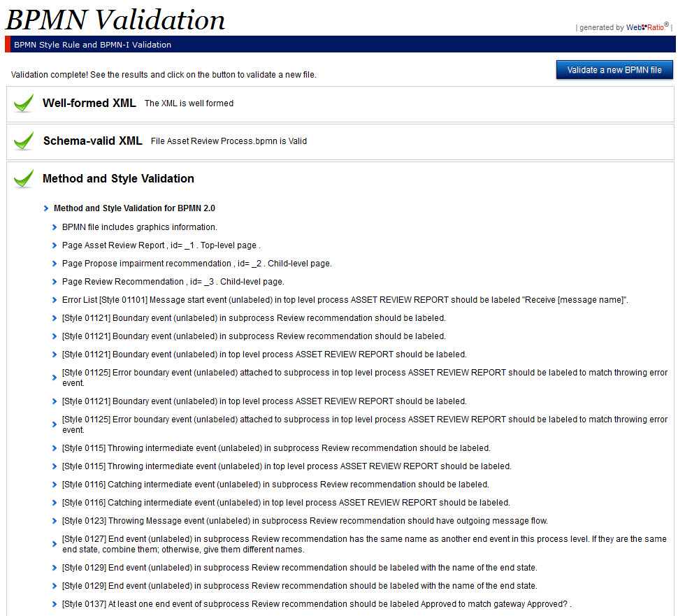
Task: Select the Well-formed XML heading
Action: 89,103
